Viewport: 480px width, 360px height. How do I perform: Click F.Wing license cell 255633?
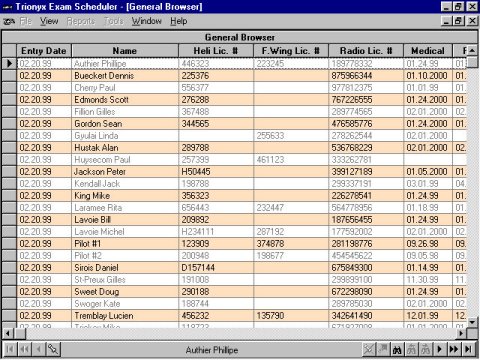click(x=291, y=136)
